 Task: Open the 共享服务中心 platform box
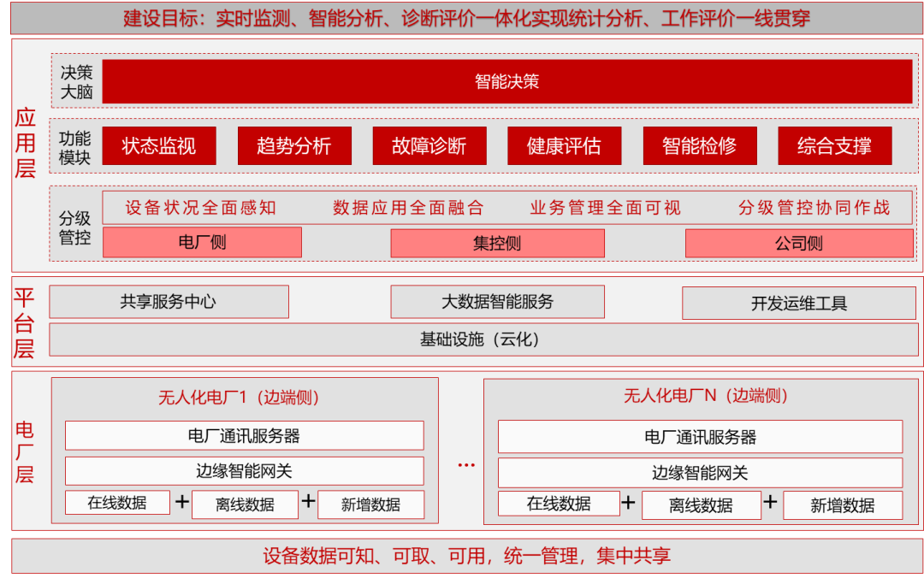[169, 302]
